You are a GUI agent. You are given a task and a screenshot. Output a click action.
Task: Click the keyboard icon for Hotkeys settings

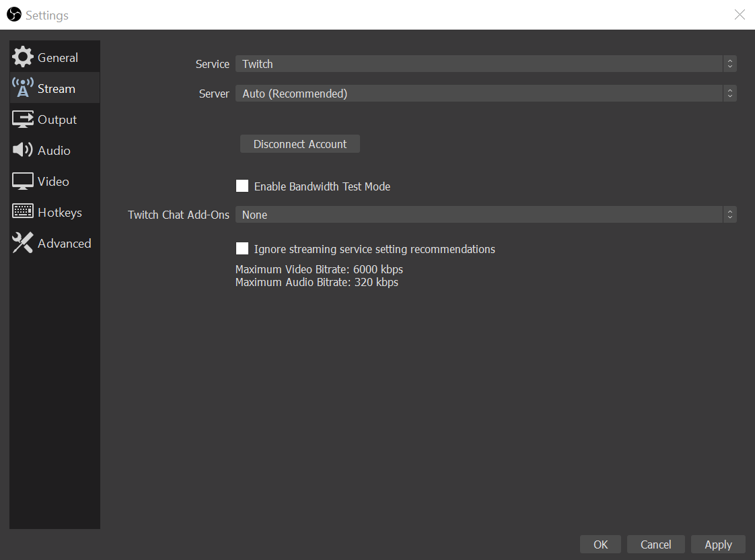coord(23,212)
